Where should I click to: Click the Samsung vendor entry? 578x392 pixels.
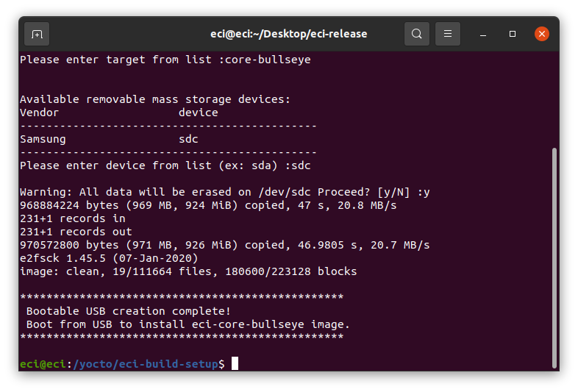tap(43, 139)
